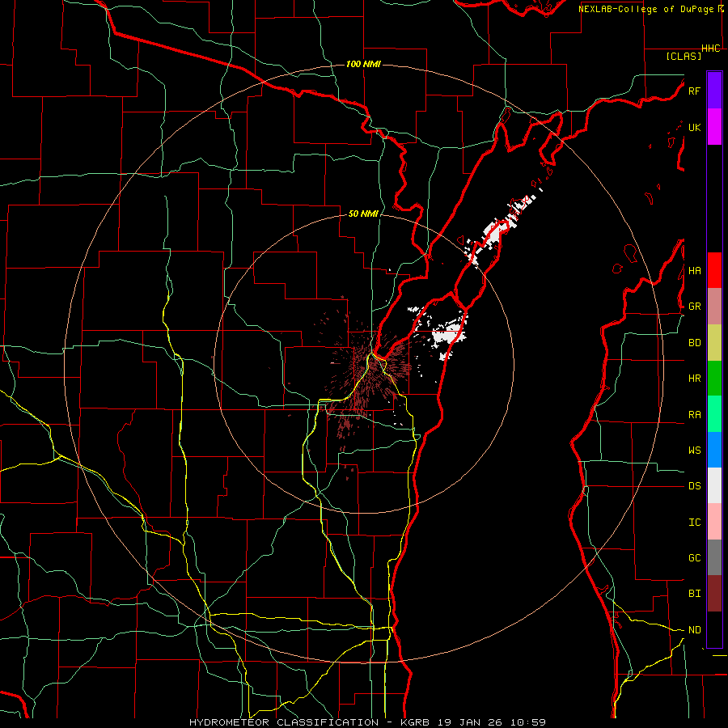Click the BD legend label
The image size is (728, 728).
coord(694,343)
